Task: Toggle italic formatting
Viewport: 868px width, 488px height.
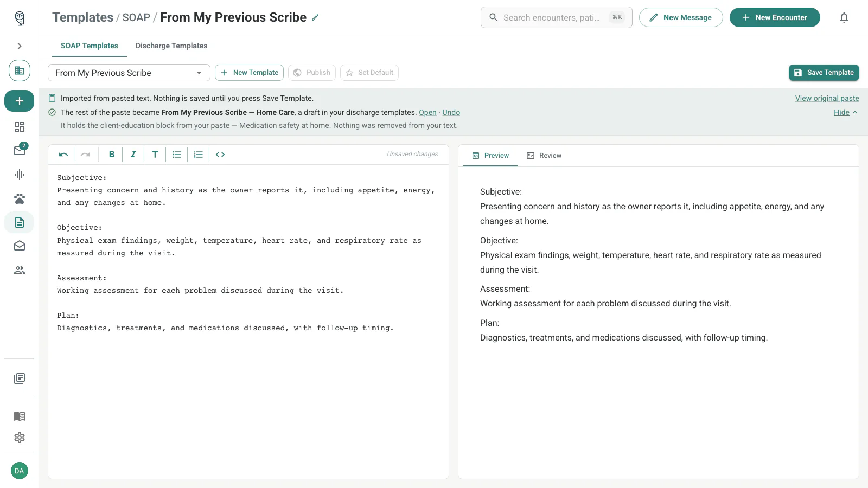Action: coord(133,155)
